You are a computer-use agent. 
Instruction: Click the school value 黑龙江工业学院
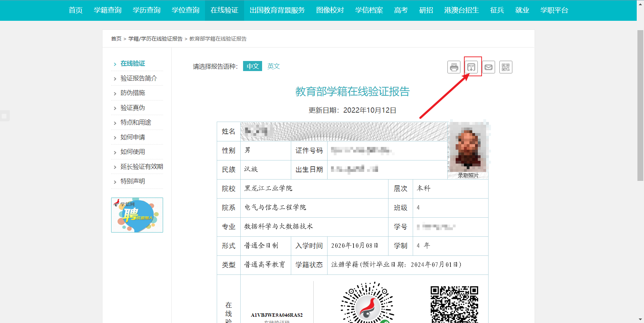268,189
